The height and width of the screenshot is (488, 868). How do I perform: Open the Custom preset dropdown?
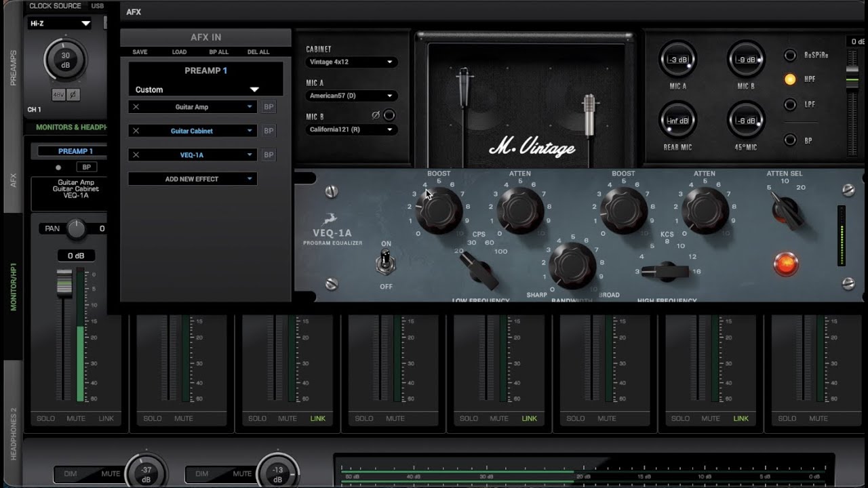205,89
